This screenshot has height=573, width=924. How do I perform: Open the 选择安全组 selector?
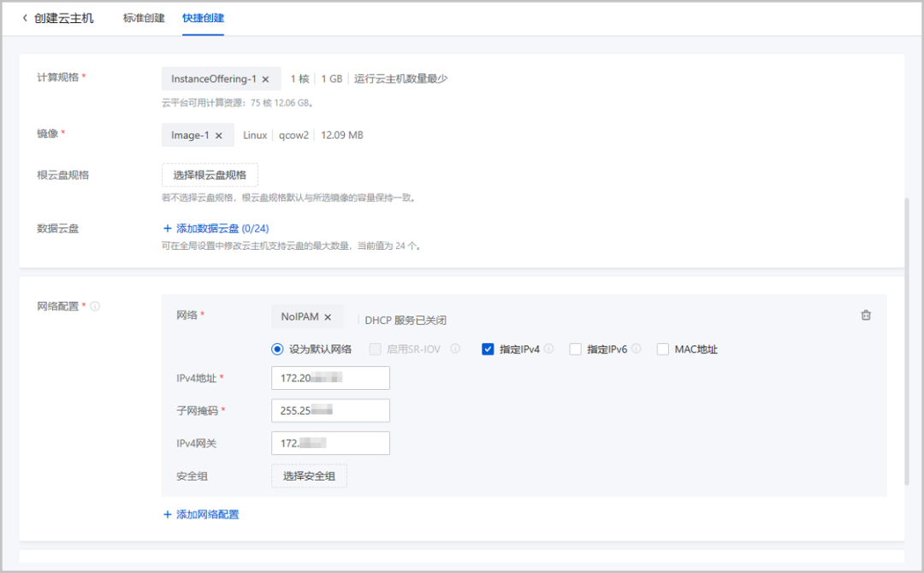[309, 476]
